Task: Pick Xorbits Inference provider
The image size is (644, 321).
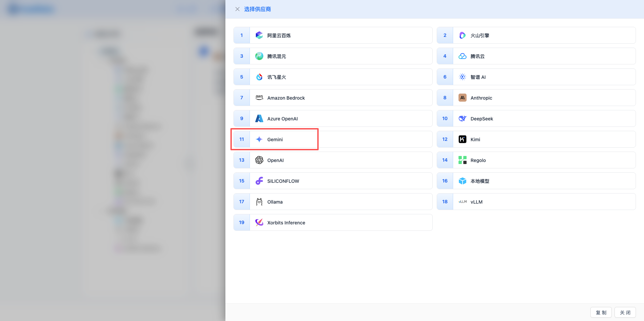Action: coord(286,223)
